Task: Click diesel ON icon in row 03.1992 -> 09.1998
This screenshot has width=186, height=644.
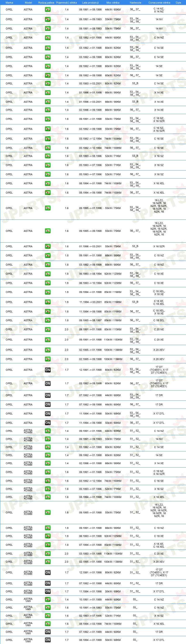Action: (48, 384)
